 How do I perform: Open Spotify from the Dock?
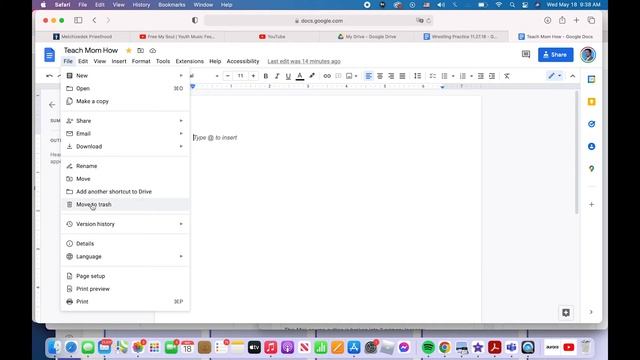pyautogui.click(x=428, y=347)
